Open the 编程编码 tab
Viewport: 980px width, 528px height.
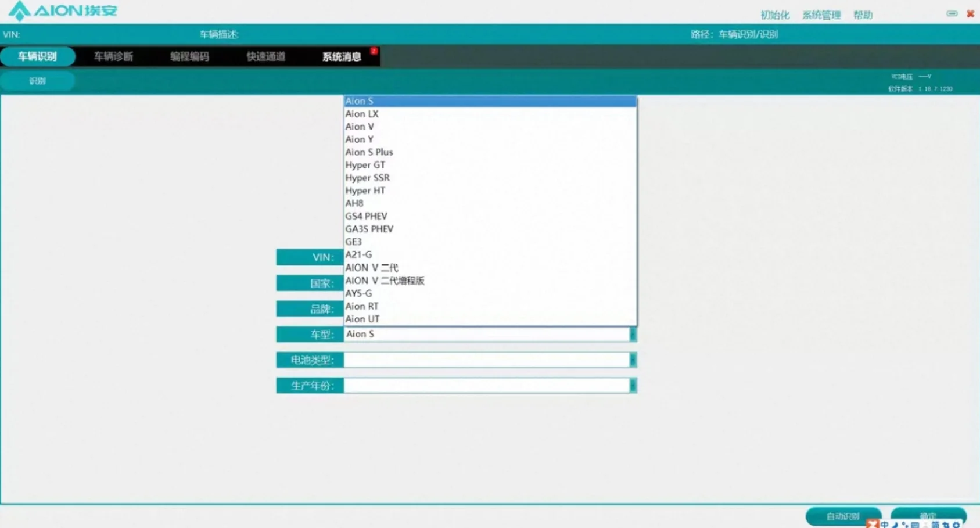pyautogui.click(x=190, y=56)
